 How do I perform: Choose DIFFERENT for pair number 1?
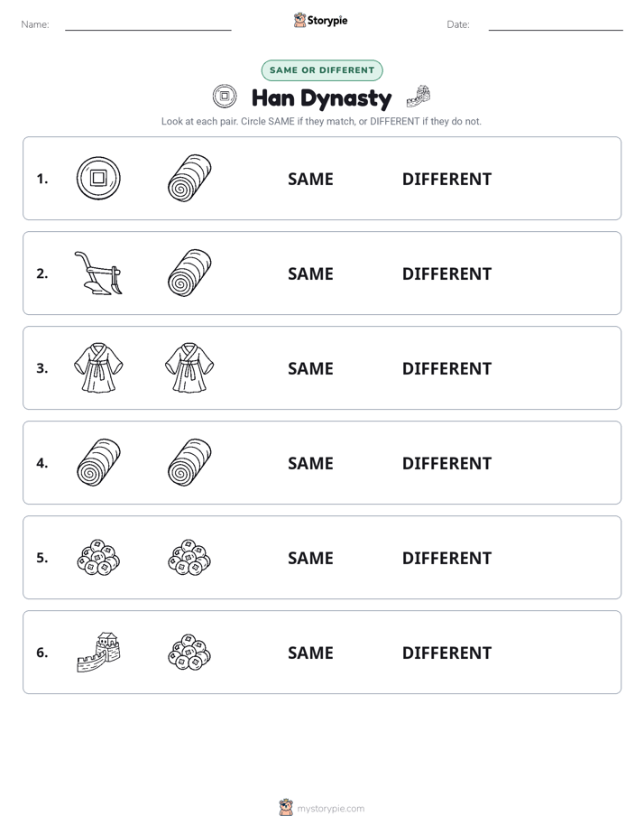click(446, 179)
